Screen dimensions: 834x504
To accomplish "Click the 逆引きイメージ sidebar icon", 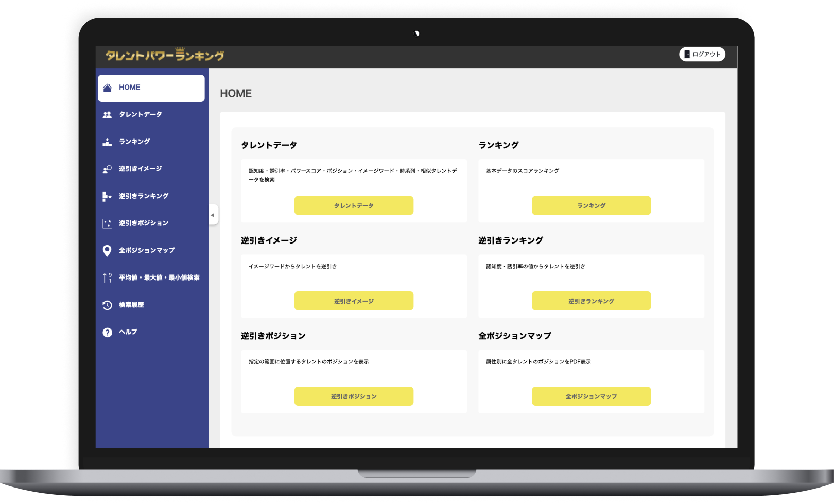I will (107, 169).
